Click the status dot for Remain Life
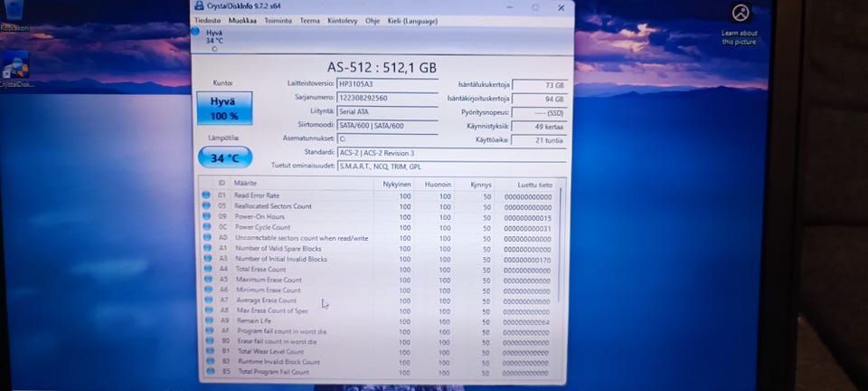The image size is (868, 391). [x=209, y=320]
